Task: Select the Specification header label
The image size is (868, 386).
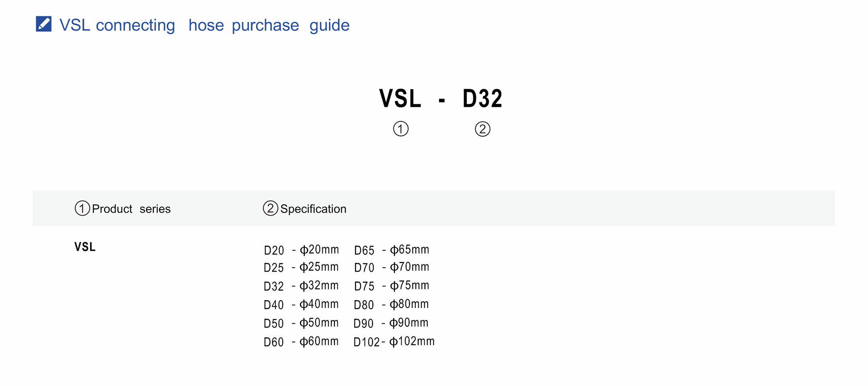Action: point(313,209)
